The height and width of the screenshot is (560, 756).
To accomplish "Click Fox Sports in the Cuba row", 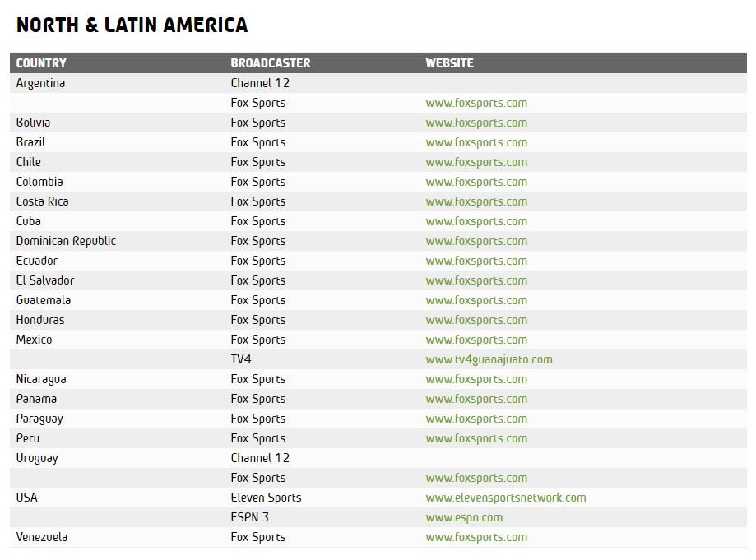I will 258,221.
